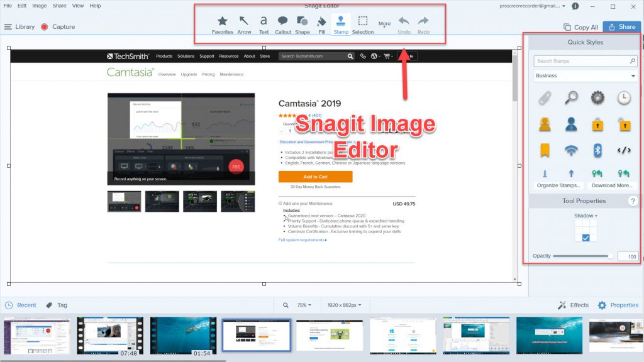644x362 pixels.
Task: Select the Favorites star tool
Action: click(x=222, y=25)
